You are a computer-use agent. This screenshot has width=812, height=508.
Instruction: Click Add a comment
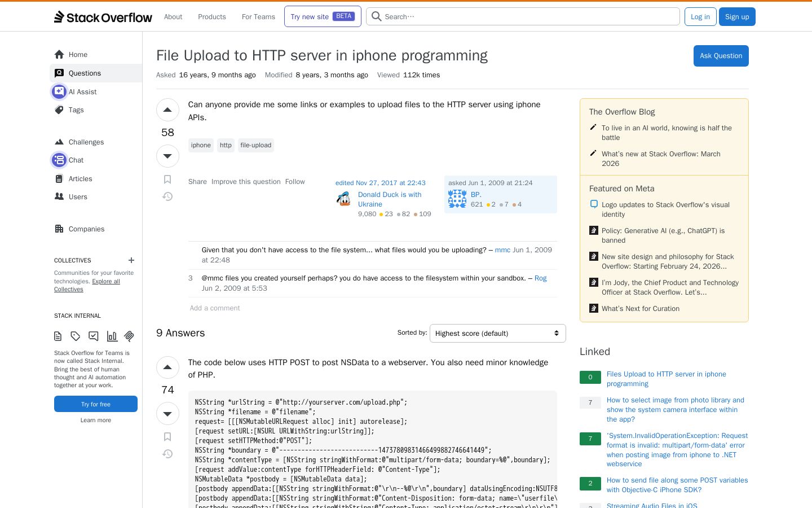(215, 308)
